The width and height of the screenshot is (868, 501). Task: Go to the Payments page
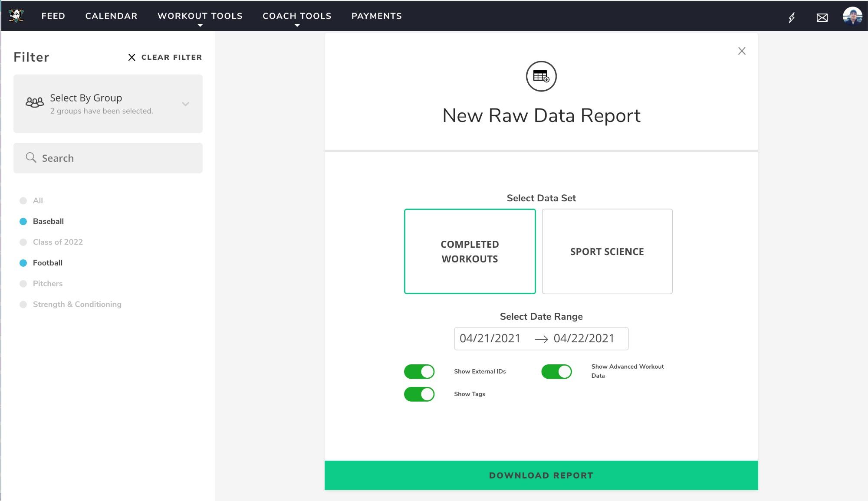[x=377, y=16]
